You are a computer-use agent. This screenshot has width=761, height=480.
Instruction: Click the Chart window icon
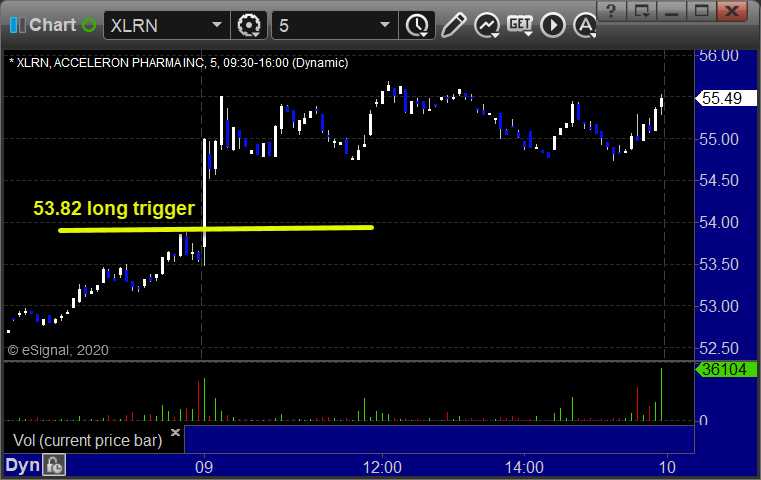[x=17, y=25]
